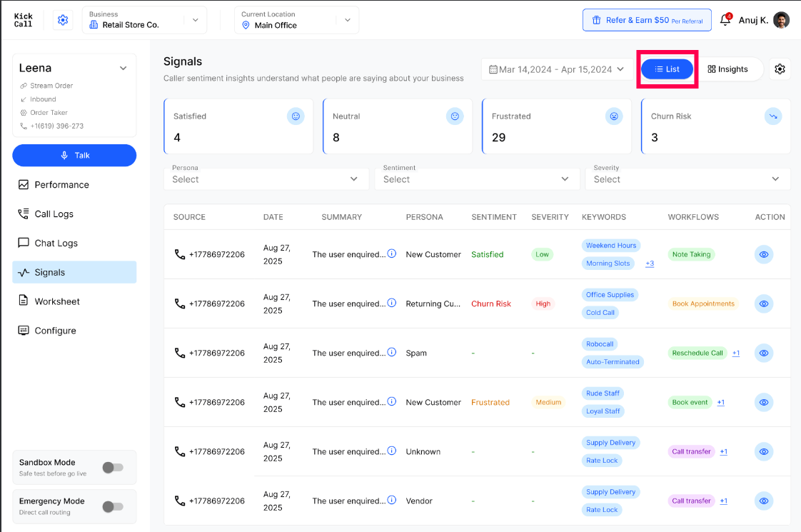The image size is (801, 532).
Task: Click the High severity badge
Action: (x=543, y=303)
